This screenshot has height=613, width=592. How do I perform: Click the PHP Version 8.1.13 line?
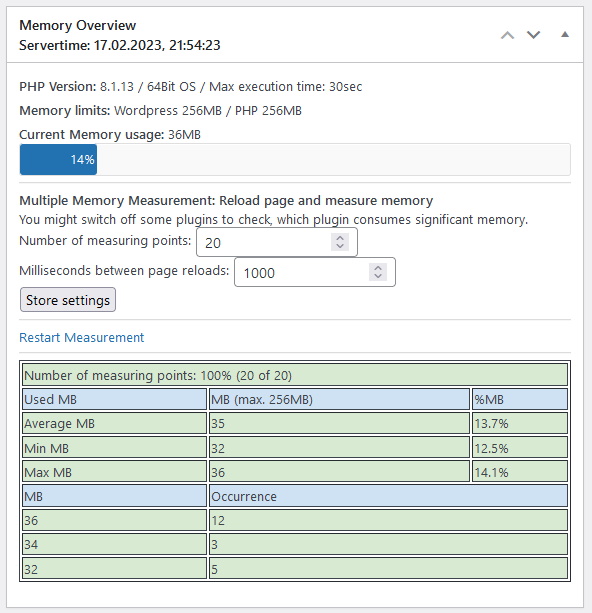[x=190, y=86]
